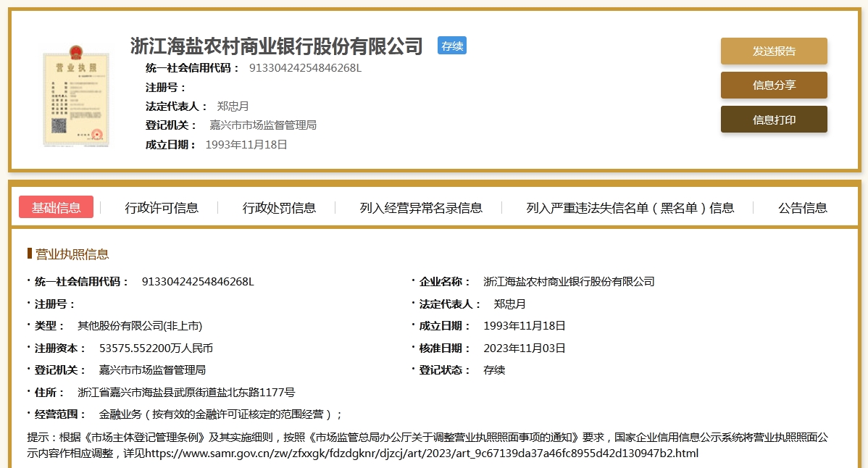The width and height of the screenshot is (868, 468).
Task: Select the header credit code 91330424254846268L
Action: pyautogui.click(x=305, y=68)
